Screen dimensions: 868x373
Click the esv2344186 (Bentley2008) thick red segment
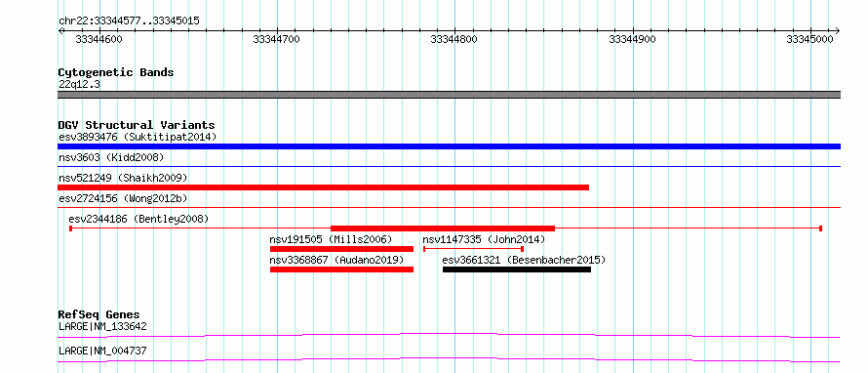443,228
